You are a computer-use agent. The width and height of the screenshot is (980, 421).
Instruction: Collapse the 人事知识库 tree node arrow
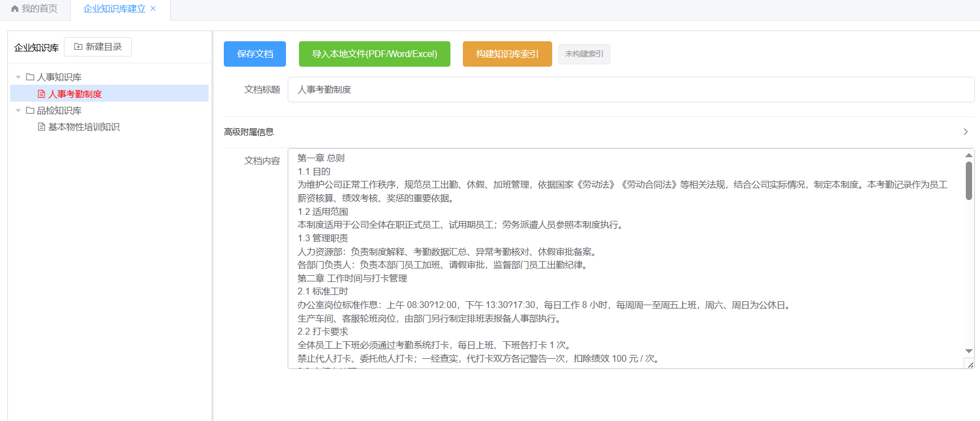click(18, 77)
